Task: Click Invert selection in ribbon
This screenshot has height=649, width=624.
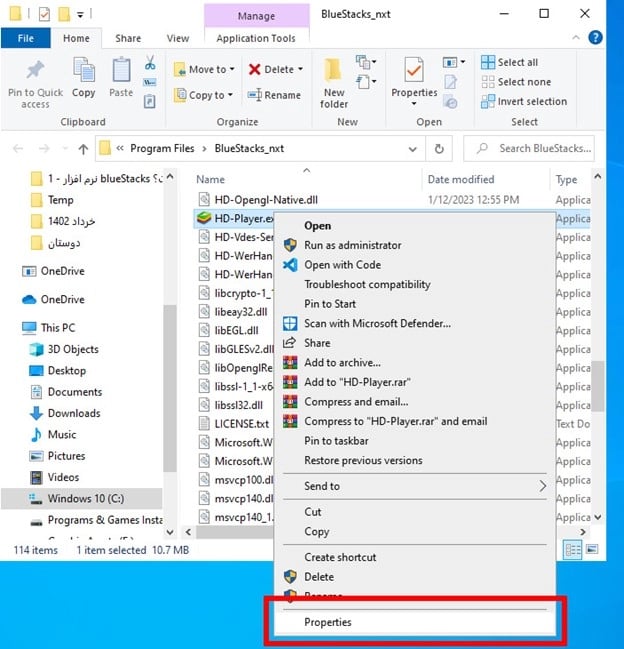Action: (x=524, y=101)
